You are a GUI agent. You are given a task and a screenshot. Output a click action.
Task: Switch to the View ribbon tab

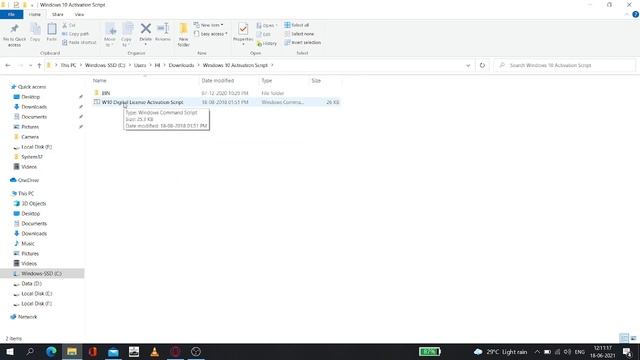point(79,14)
